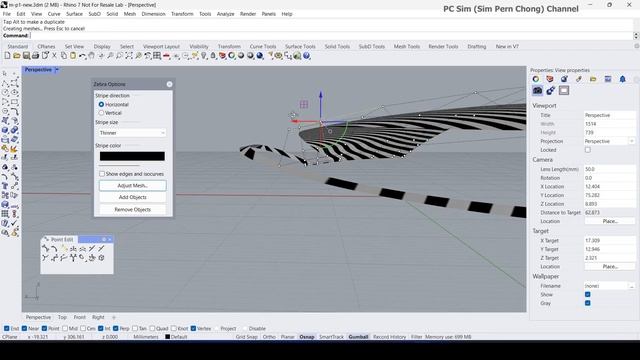640x360 pixels.
Task: Click the Remove Objects button
Action: [133, 209]
